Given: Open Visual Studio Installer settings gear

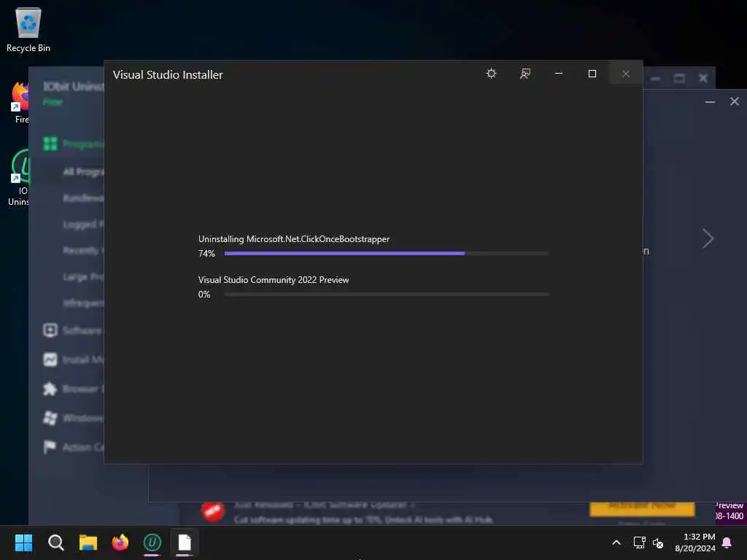Looking at the screenshot, I should click(491, 74).
